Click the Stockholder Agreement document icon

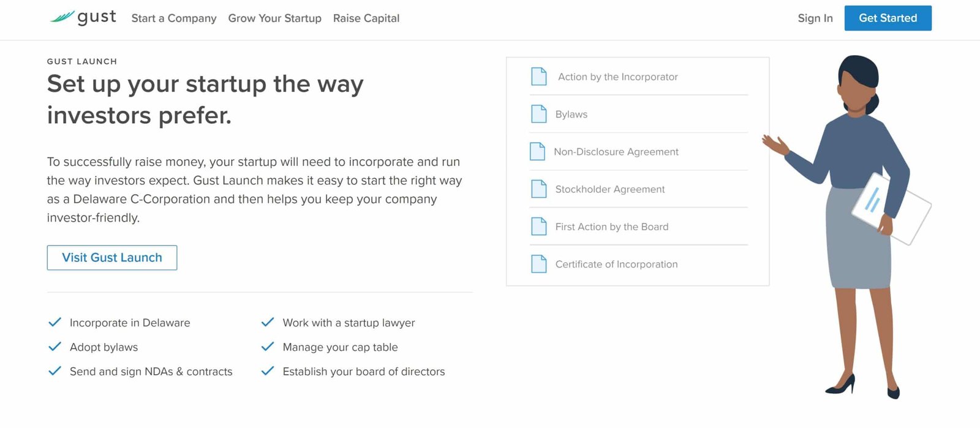pos(539,189)
